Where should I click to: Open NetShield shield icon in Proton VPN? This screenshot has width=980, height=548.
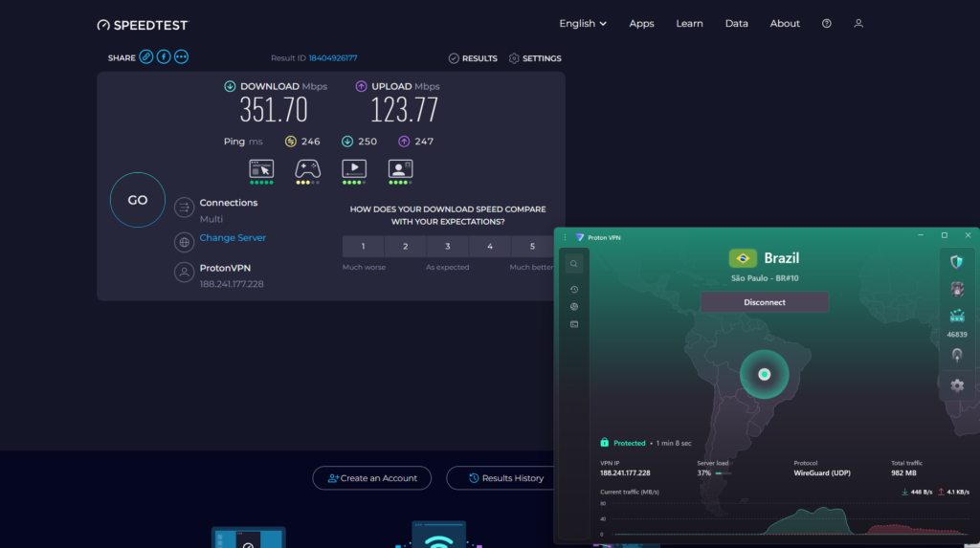coord(957,262)
